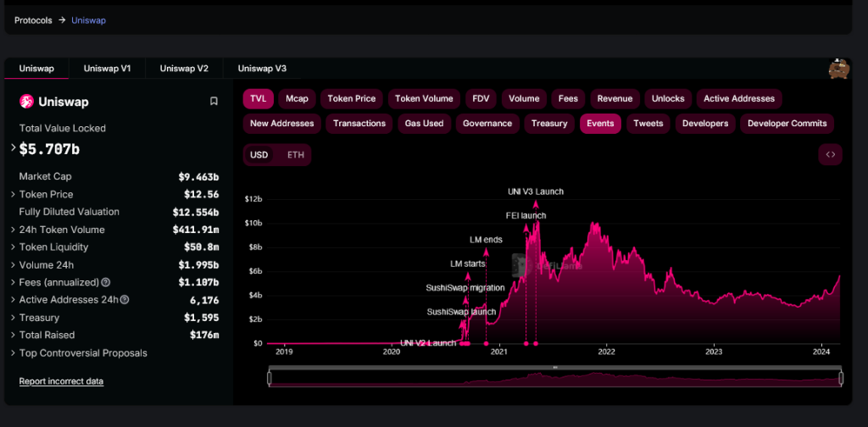The width and height of the screenshot is (868, 427).
Task: Expand Top Controversial Proposals
Action: (x=13, y=353)
